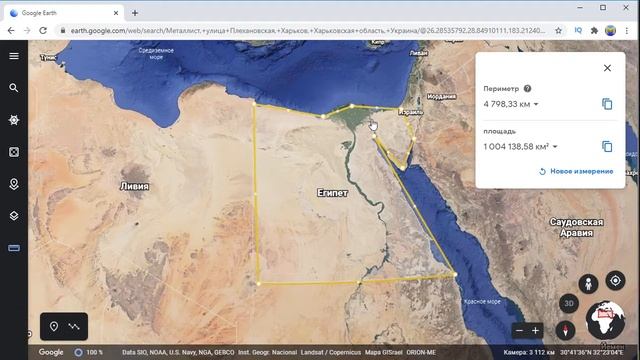The width and height of the screenshot is (640, 360).
Task: Click the Египет map label
Action: tap(332, 193)
